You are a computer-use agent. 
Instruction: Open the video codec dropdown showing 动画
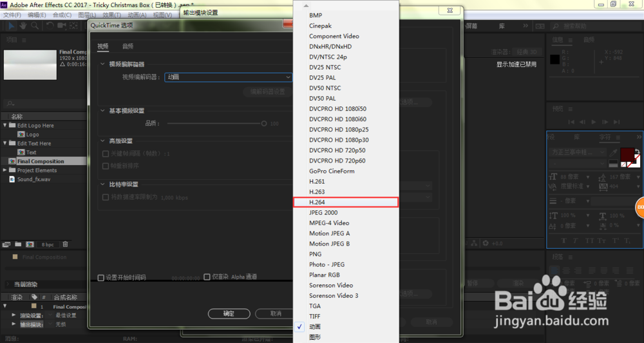tap(229, 77)
